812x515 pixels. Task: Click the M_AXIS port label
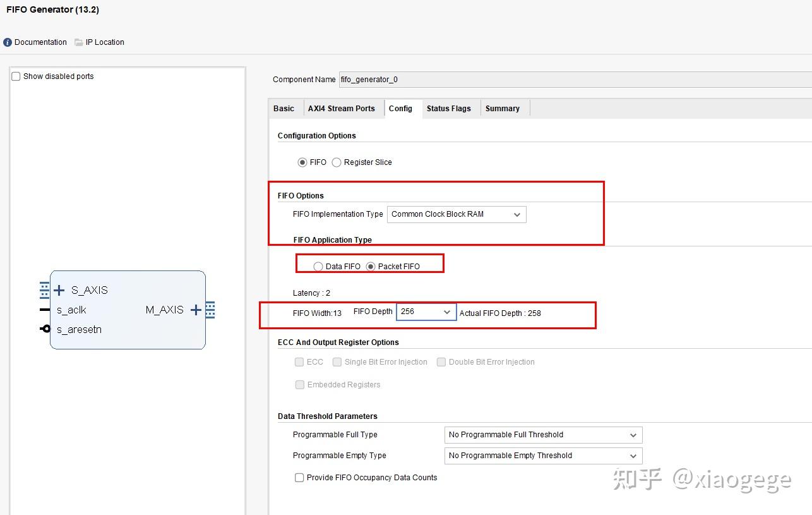coord(165,310)
